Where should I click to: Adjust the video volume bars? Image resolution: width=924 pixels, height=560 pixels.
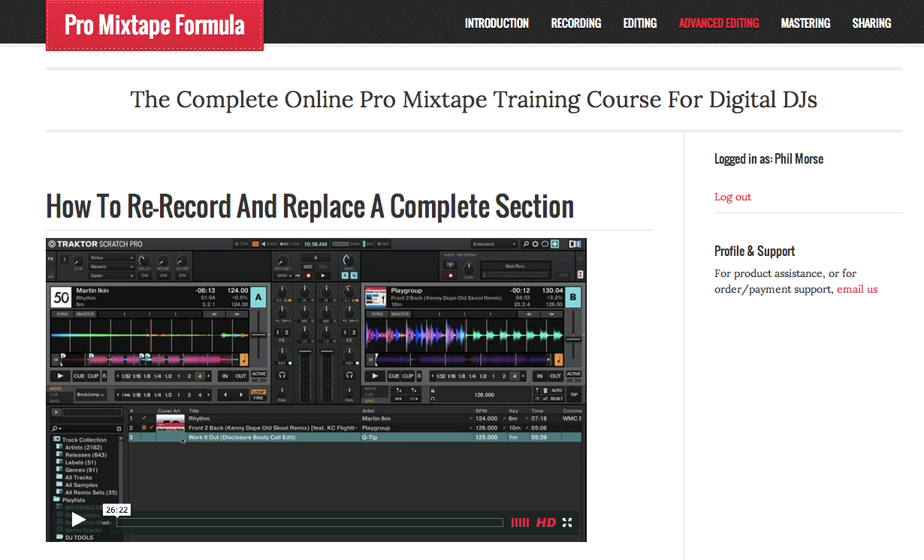(x=520, y=522)
